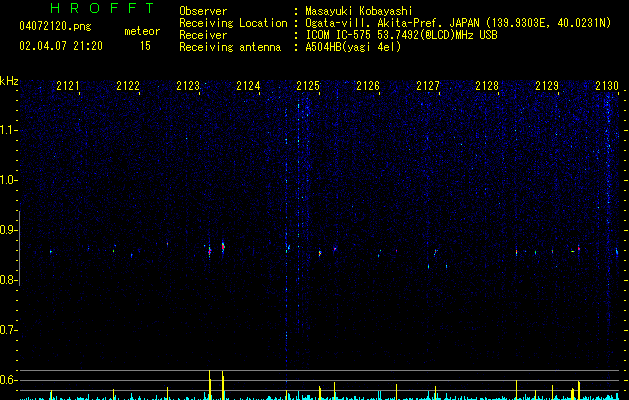Image resolution: width=629 pixels, height=400 pixels.
Task: Click the 1.1 kHz axis tick label
Action: pyautogui.click(x=8, y=130)
